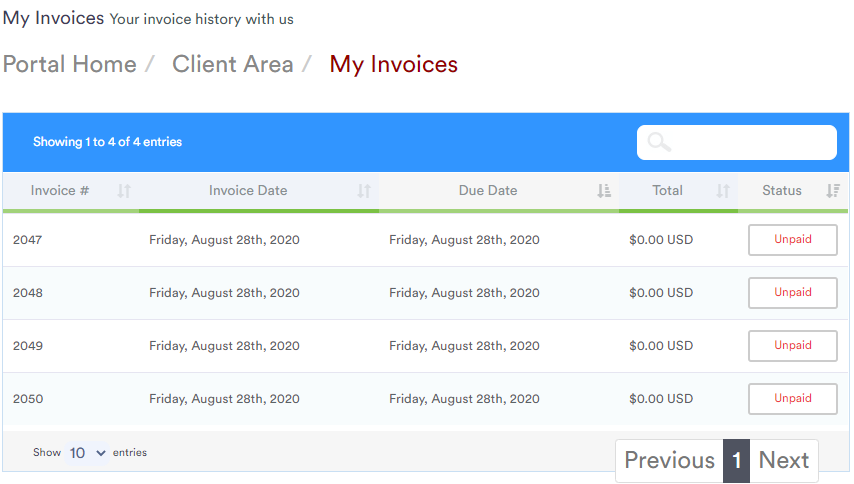Click the Total column sort icon
The image size is (854, 484).
click(x=723, y=191)
